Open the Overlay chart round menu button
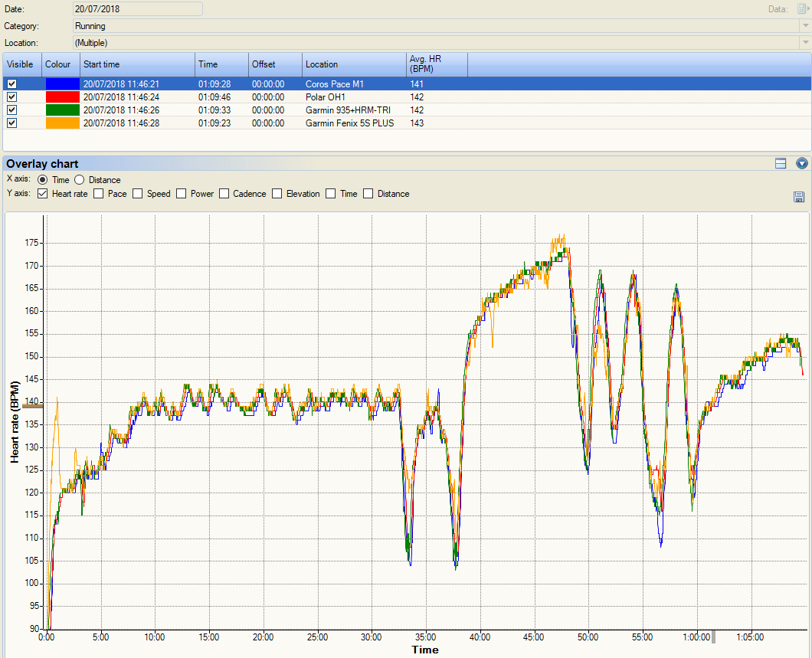The width and height of the screenshot is (812, 658). [802, 163]
